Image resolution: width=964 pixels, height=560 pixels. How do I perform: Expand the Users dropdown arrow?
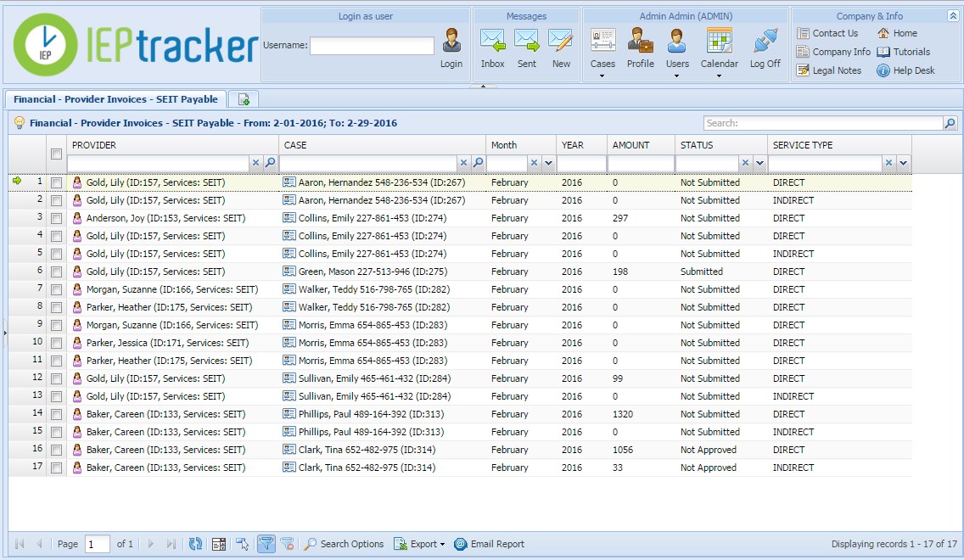pos(677,76)
